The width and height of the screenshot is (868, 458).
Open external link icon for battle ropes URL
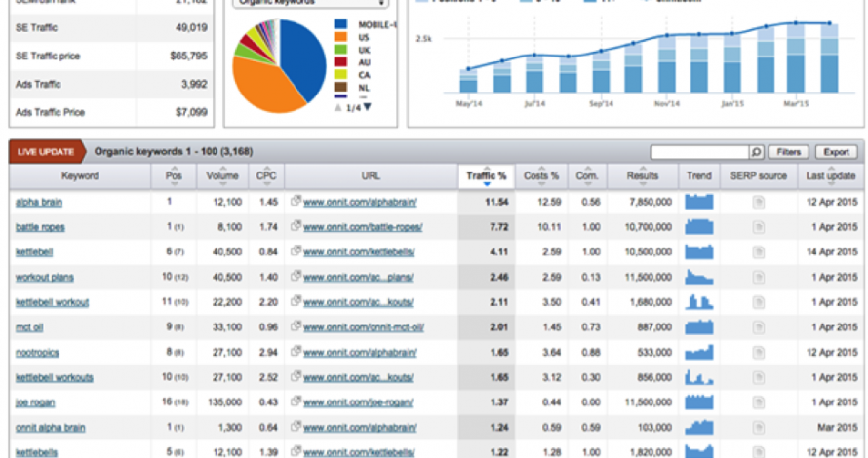[296, 226]
